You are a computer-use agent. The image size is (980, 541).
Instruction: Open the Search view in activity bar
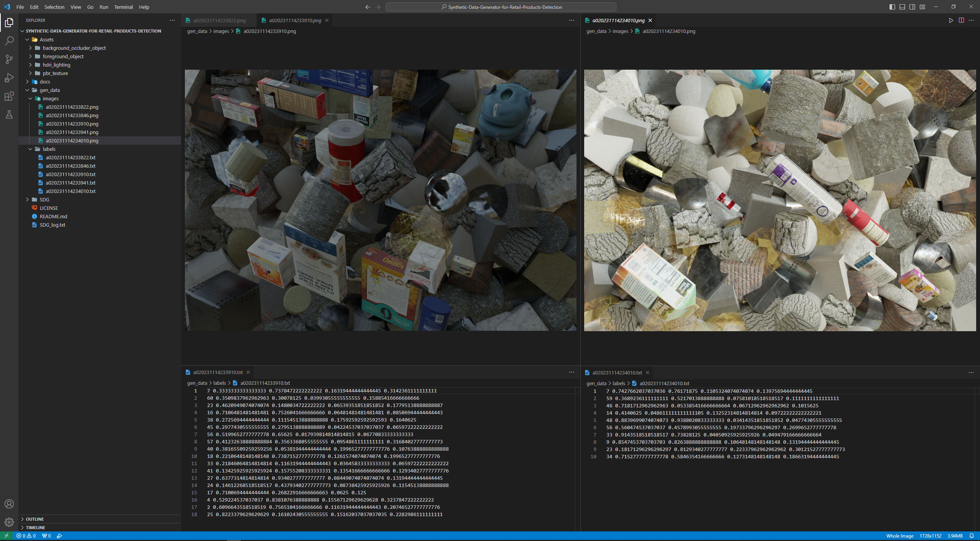9,41
